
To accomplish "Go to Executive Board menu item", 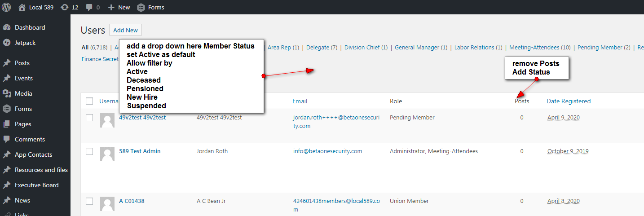I will tap(36, 185).
